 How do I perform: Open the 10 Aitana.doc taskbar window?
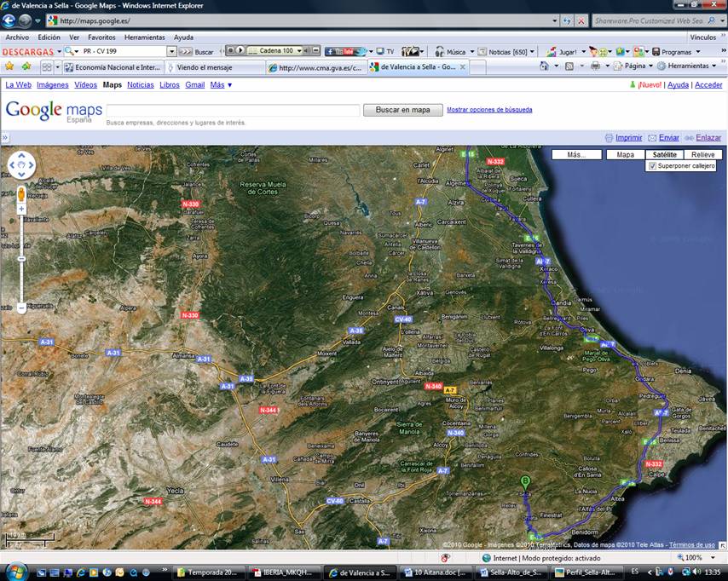tap(436, 572)
